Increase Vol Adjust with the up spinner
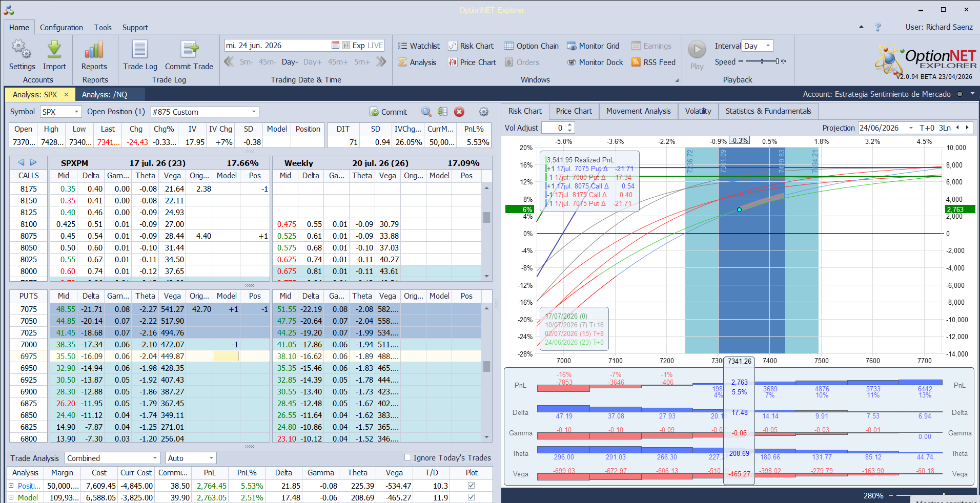 pyautogui.click(x=570, y=125)
